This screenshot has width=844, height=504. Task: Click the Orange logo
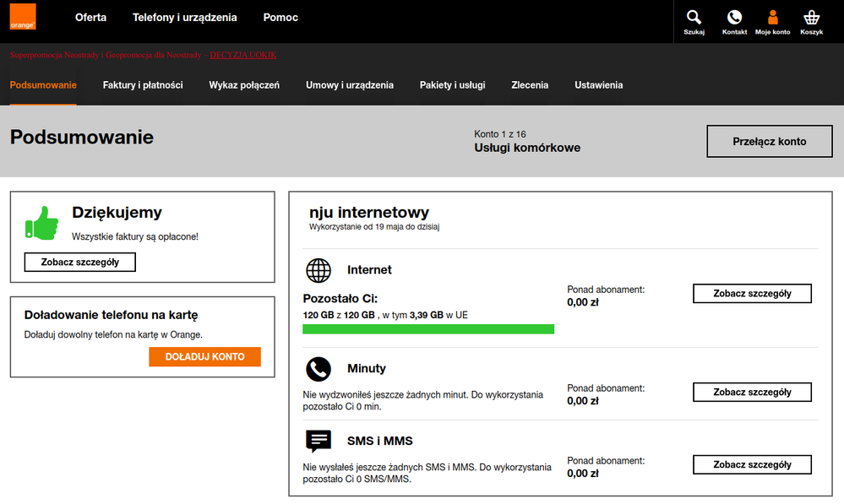pos(23,17)
